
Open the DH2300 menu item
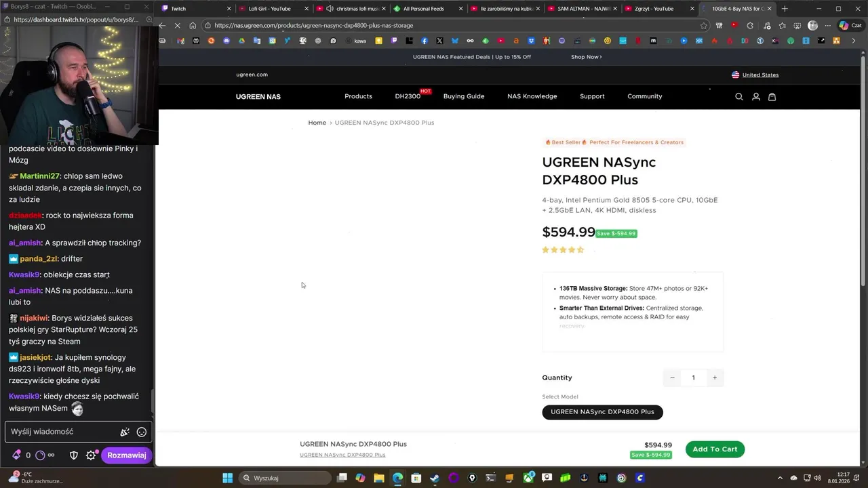[x=408, y=96]
